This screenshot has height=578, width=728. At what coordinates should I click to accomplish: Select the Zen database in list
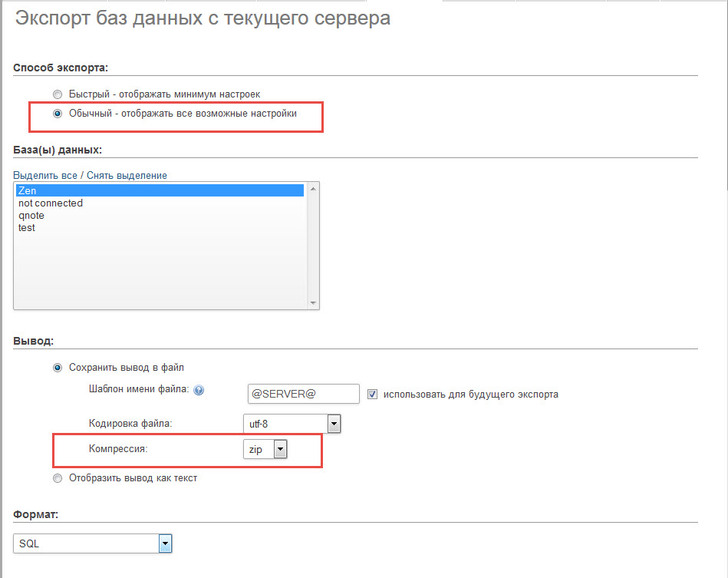[x=160, y=190]
